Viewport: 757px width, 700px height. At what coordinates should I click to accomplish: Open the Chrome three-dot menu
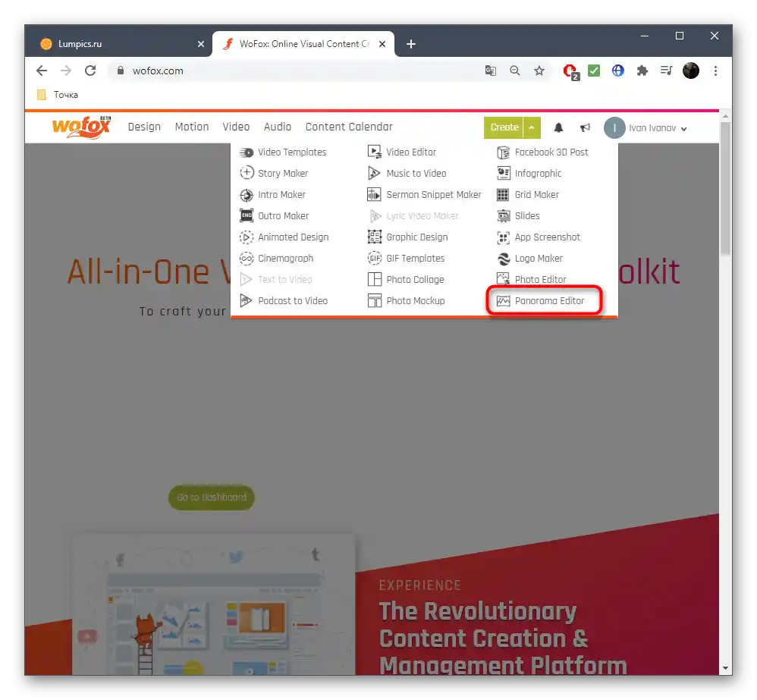click(715, 71)
